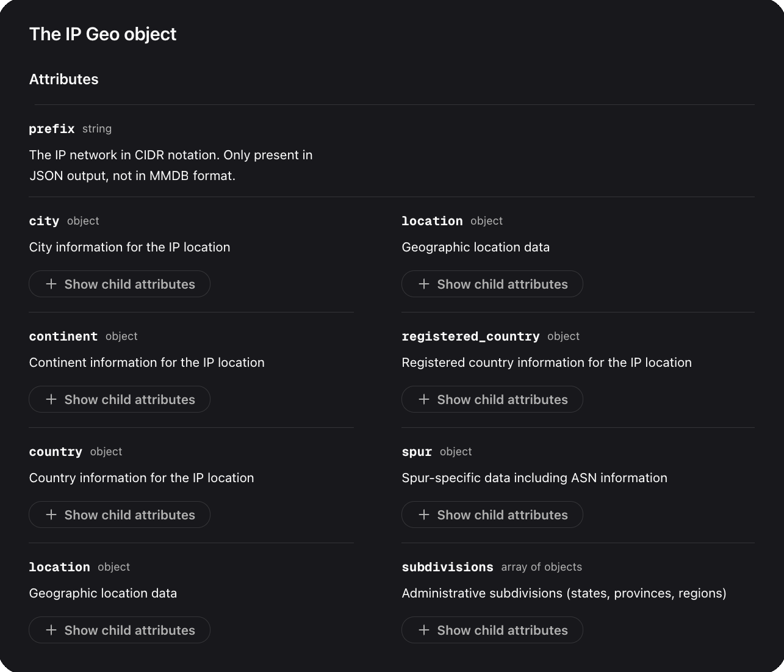This screenshot has height=672, width=784.
Task: Click the plus icon for registered_country attributes
Action: 424,399
